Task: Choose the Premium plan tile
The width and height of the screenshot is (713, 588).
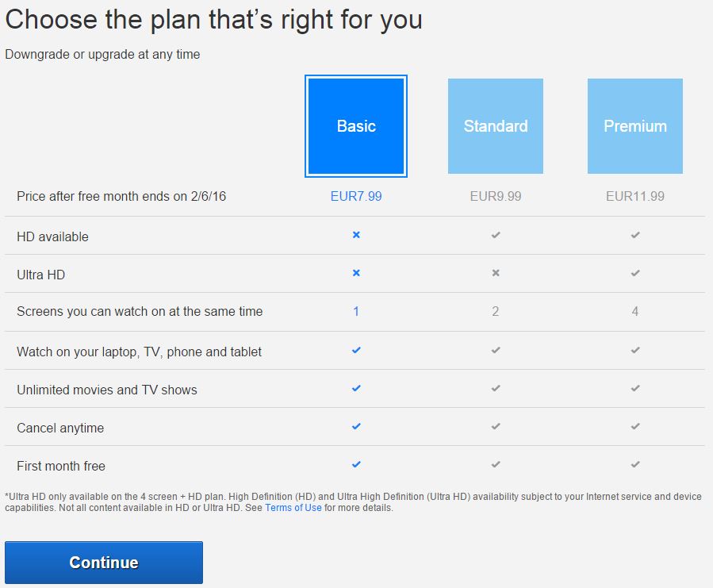Action: 635,126
